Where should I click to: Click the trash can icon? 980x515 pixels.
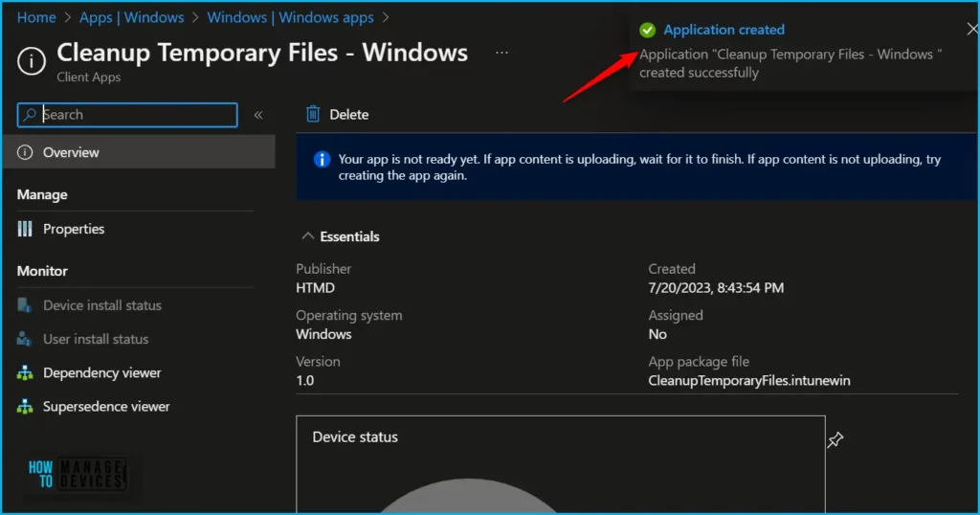click(x=313, y=114)
